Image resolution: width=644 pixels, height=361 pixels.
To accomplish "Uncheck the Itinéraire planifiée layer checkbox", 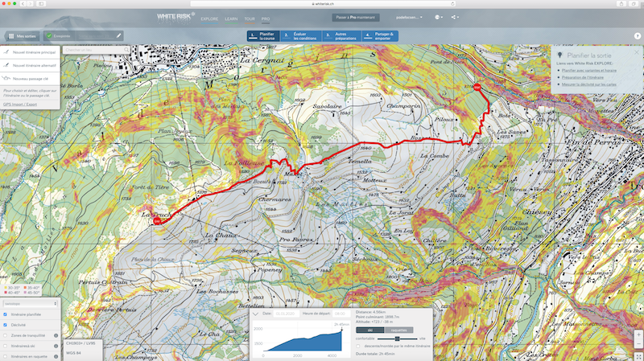I will (x=6, y=314).
